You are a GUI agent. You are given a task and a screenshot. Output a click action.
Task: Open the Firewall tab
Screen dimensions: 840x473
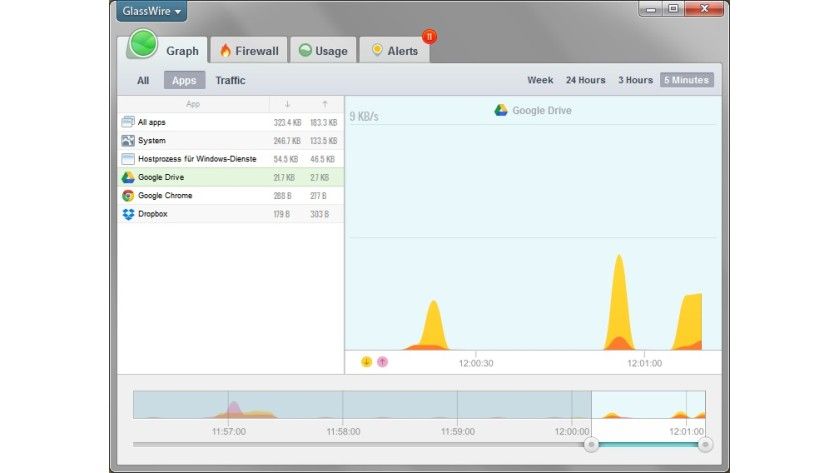point(249,51)
